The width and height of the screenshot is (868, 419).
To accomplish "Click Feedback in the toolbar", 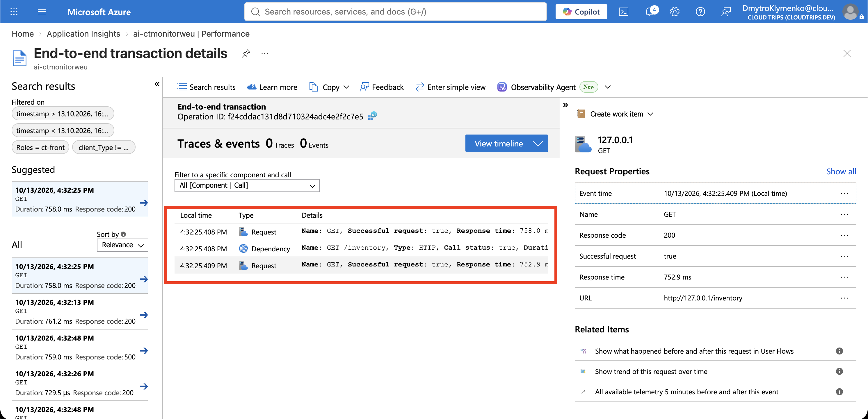I will [x=381, y=87].
